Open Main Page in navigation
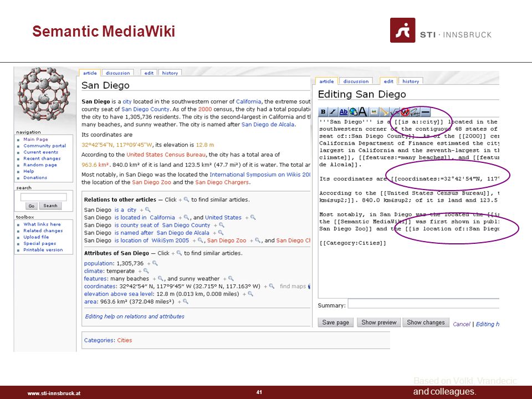 pos(35,139)
